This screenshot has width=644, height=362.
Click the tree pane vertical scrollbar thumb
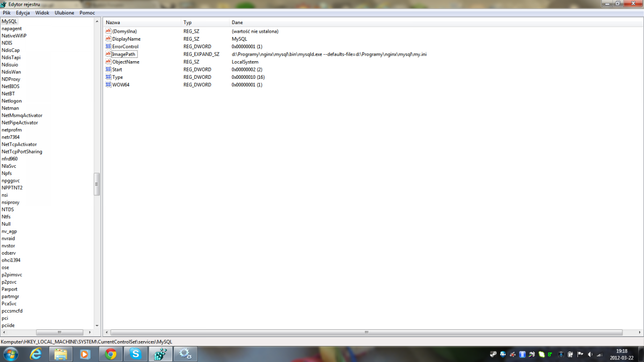(x=97, y=184)
